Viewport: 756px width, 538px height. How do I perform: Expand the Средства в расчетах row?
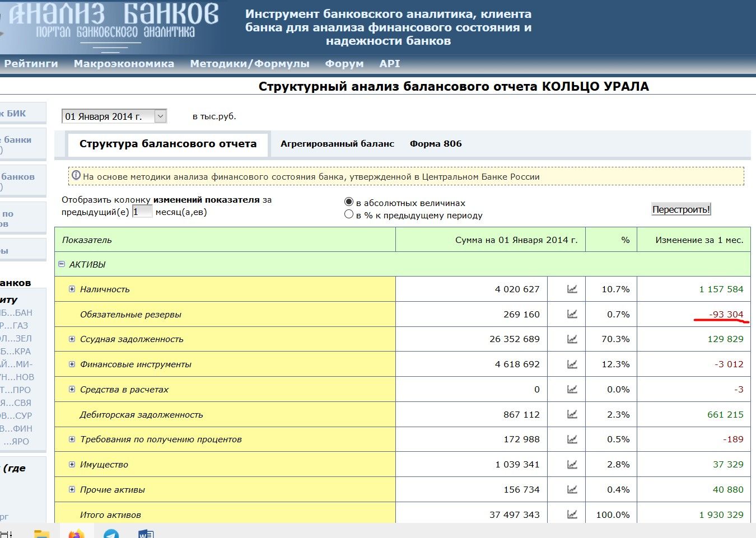(72, 389)
